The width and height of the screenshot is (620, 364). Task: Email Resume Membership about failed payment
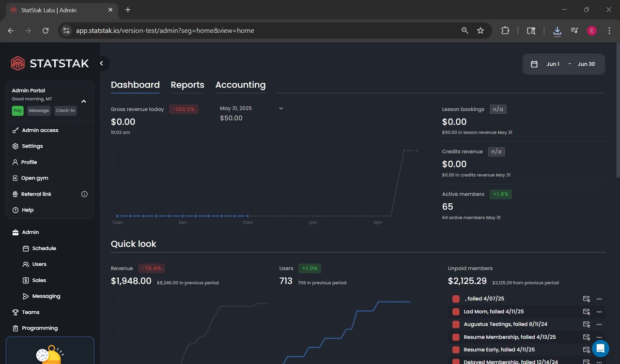coord(586,337)
